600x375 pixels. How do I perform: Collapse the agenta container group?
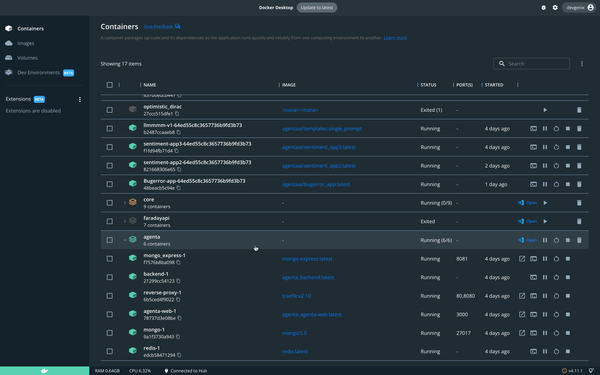tap(125, 240)
